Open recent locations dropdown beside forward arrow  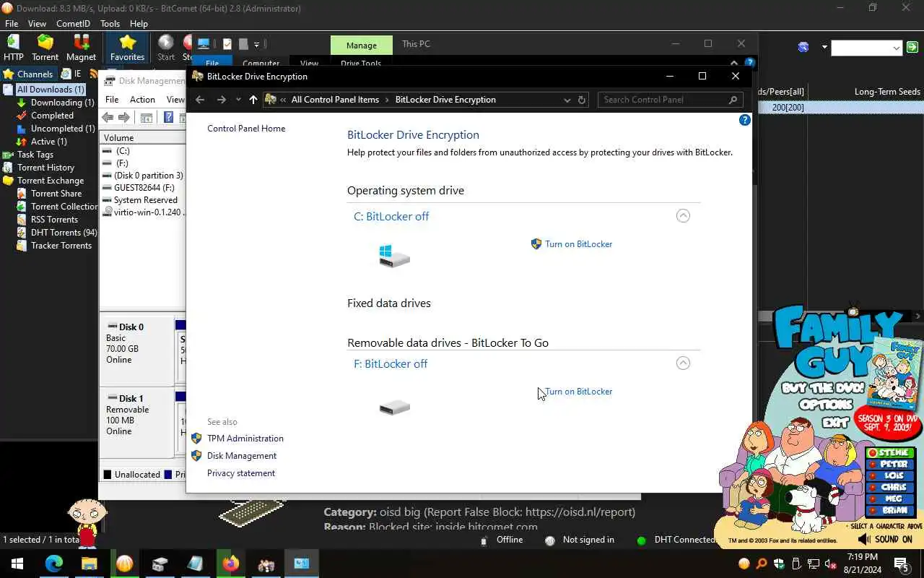(238, 100)
